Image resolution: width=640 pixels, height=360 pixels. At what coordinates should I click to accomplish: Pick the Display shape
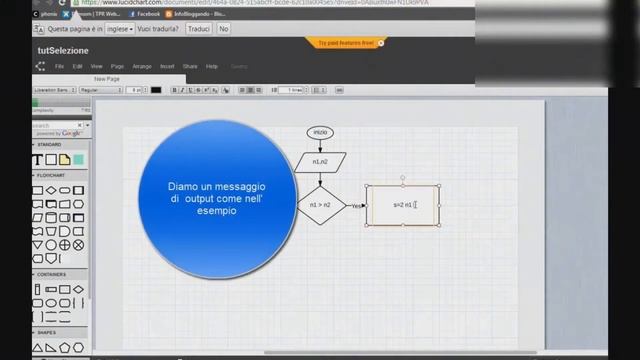(x=38, y=258)
